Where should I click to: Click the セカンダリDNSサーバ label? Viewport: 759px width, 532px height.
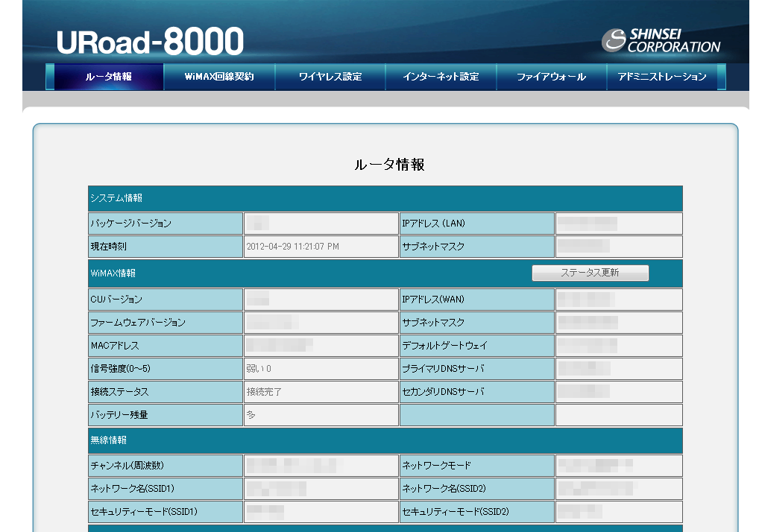(443, 392)
